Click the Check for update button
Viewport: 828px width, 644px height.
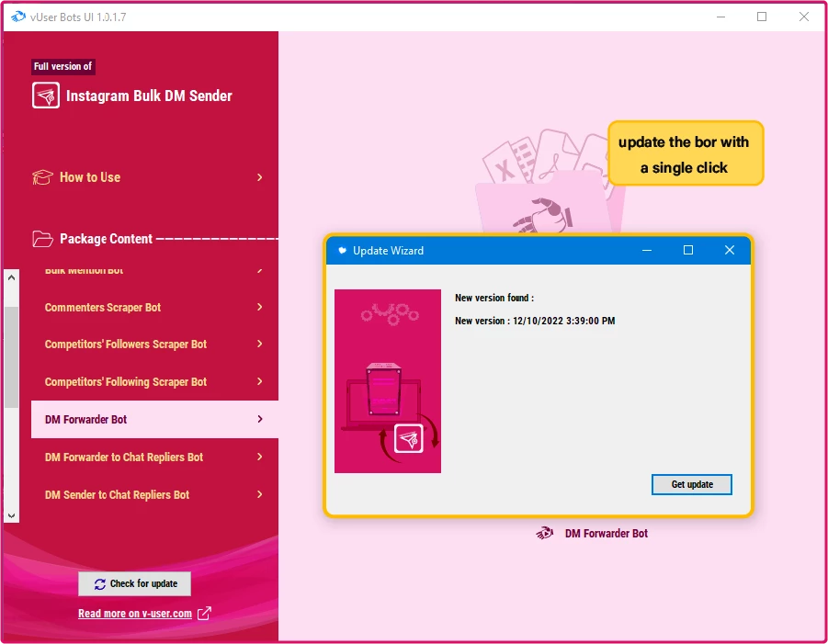(135, 583)
